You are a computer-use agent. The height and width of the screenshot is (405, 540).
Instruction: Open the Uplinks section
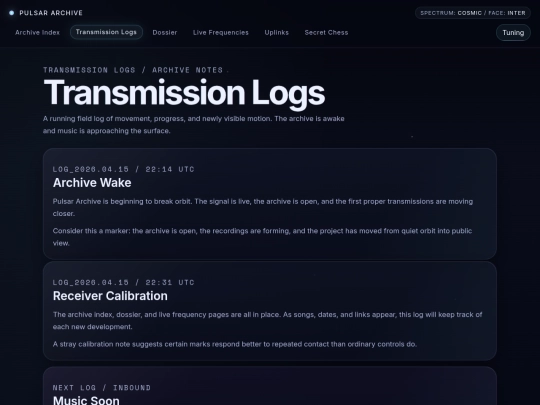coord(277,32)
